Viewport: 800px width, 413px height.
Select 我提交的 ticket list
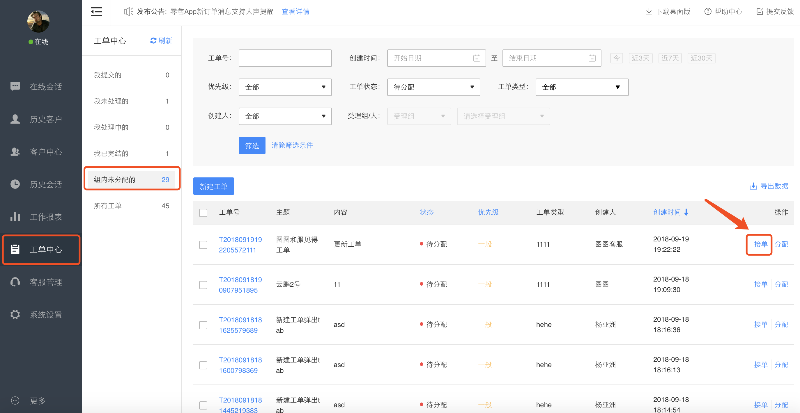pos(132,75)
